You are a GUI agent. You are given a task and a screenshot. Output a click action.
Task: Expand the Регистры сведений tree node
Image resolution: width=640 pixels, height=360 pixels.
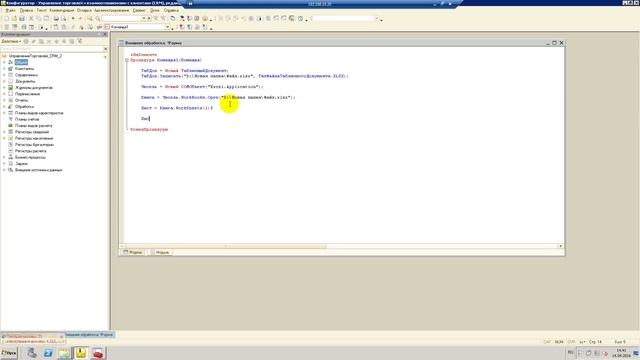(x=4, y=132)
